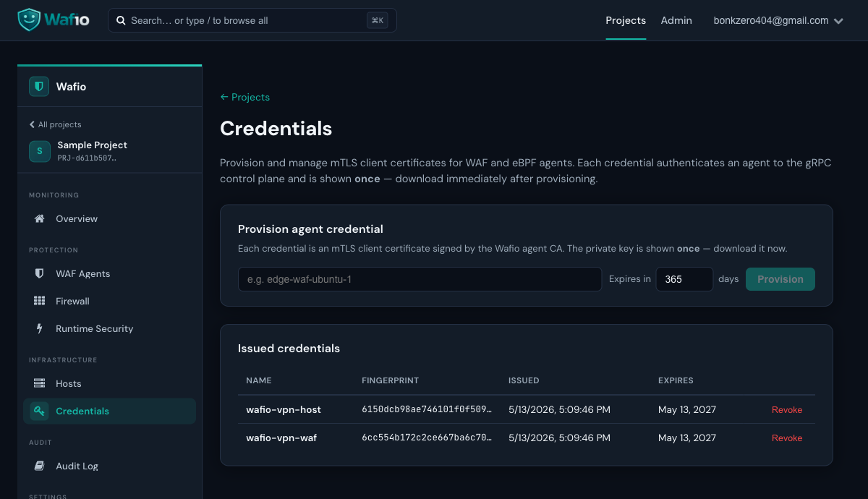Click the Credentials key icon
The height and width of the screenshot is (499, 868).
[40, 411]
